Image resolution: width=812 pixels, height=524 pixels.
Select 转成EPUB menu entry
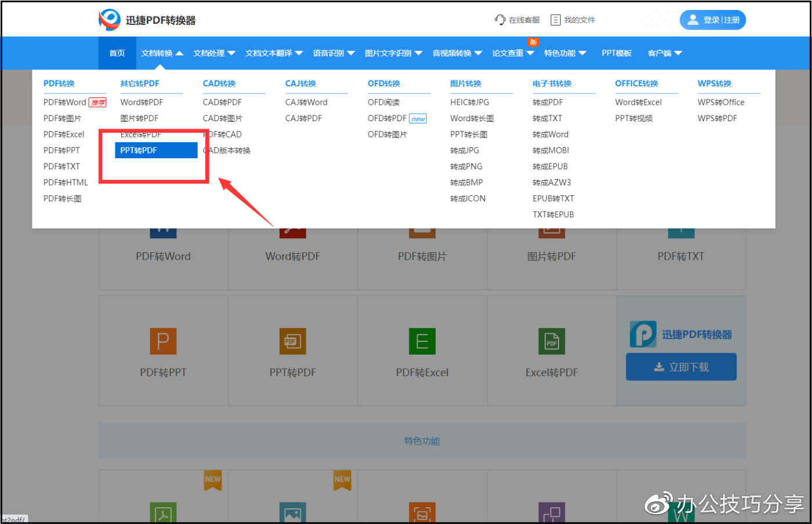click(550, 166)
